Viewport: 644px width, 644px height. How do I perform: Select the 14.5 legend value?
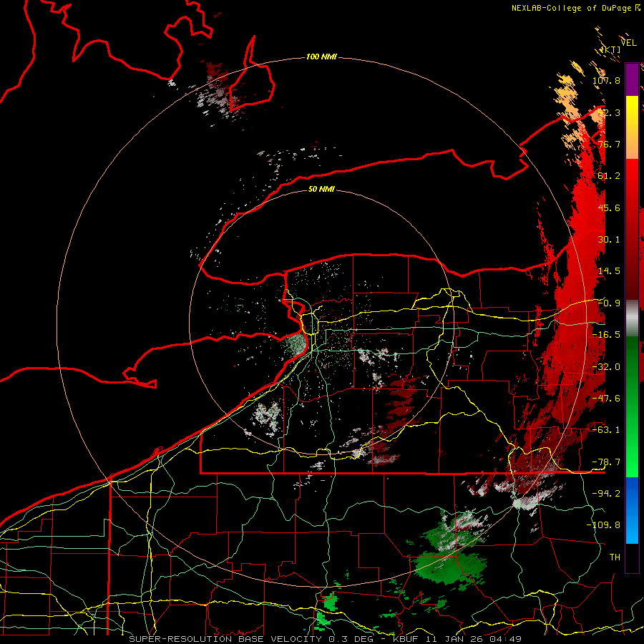tap(609, 271)
